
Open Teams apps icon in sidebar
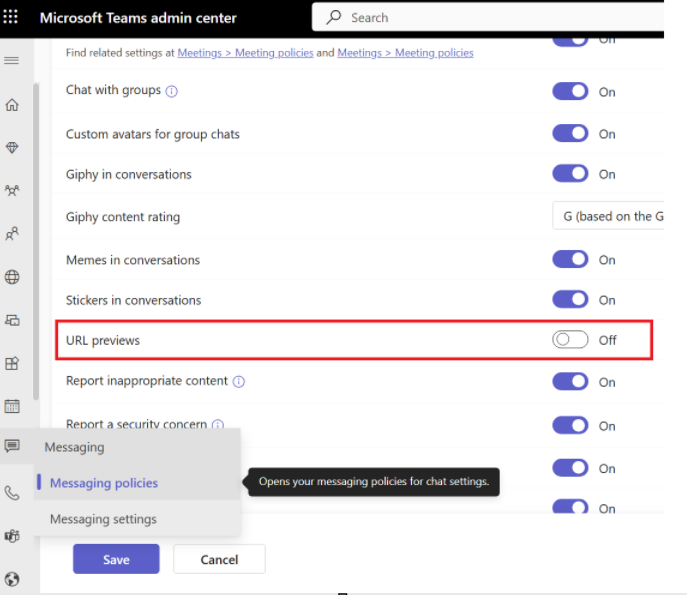[12, 363]
